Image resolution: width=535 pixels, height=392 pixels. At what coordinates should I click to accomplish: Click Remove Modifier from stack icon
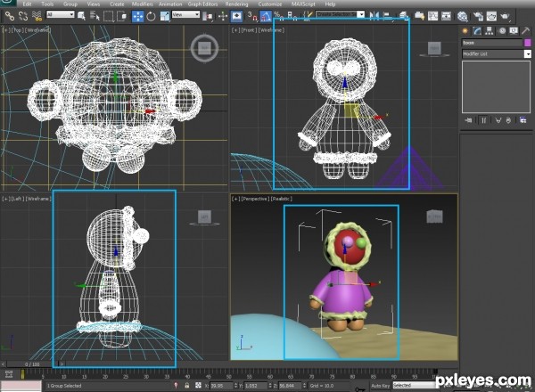click(x=508, y=120)
